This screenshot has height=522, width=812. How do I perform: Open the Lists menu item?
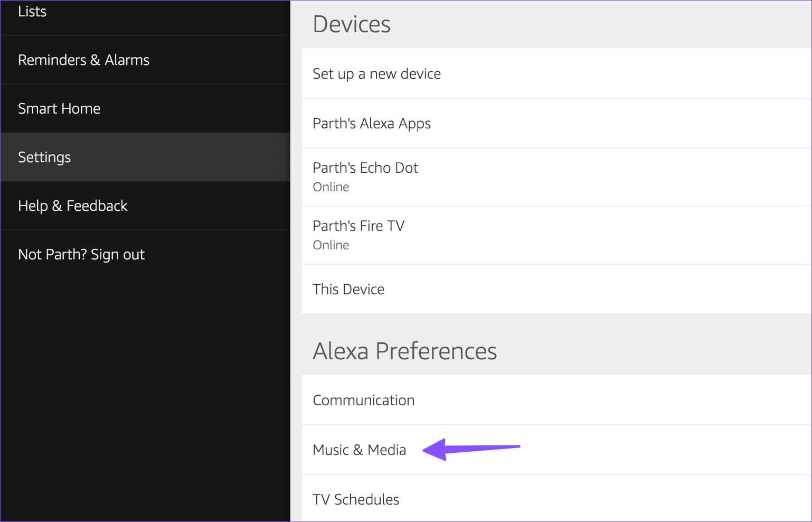[x=32, y=12]
